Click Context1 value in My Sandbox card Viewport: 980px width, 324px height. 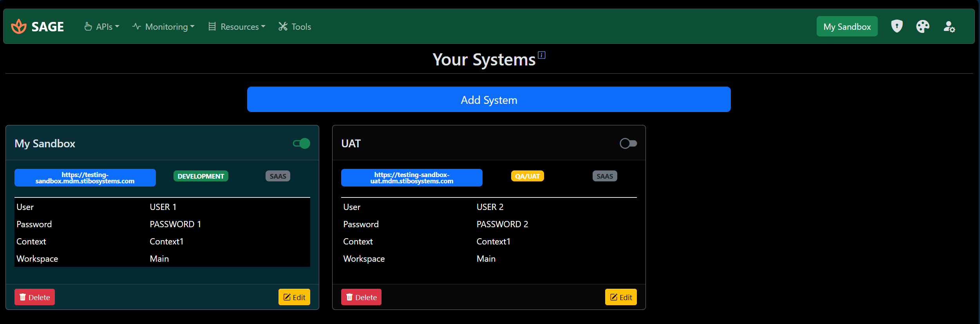(166, 241)
